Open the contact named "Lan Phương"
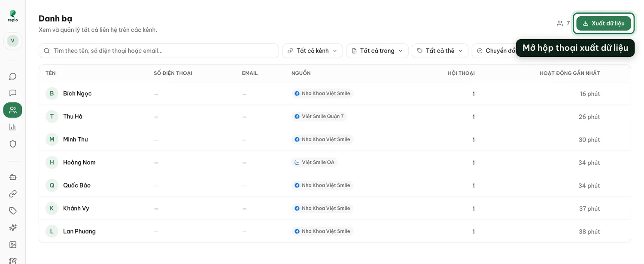 (x=79, y=231)
